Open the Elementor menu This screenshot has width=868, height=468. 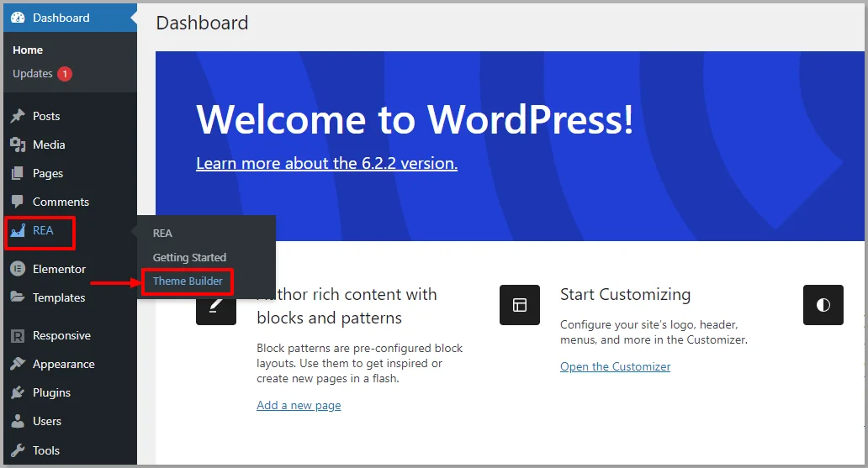pyautogui.click(x=70, y=270)
